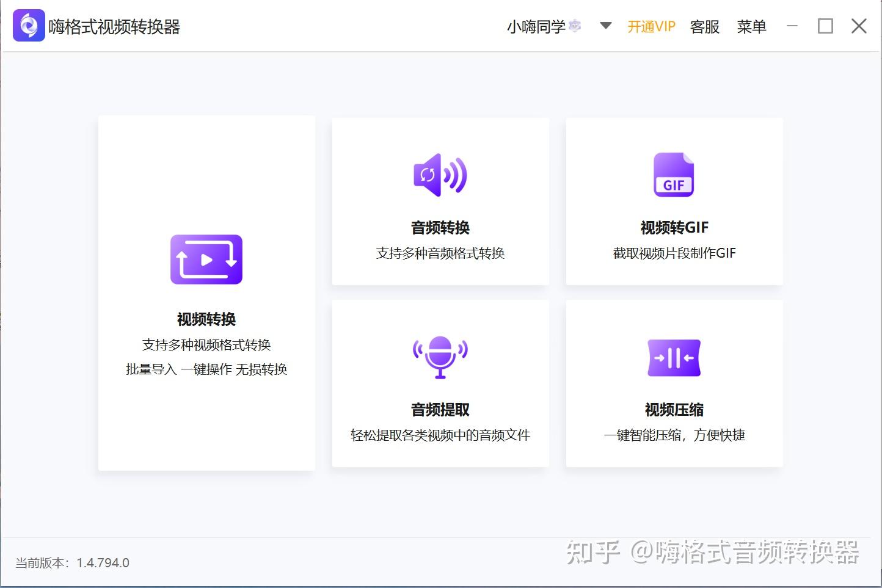Viewport: 882px width, 588px height.
Task: Select the 音频转换 title text
Action: point(440,228)
